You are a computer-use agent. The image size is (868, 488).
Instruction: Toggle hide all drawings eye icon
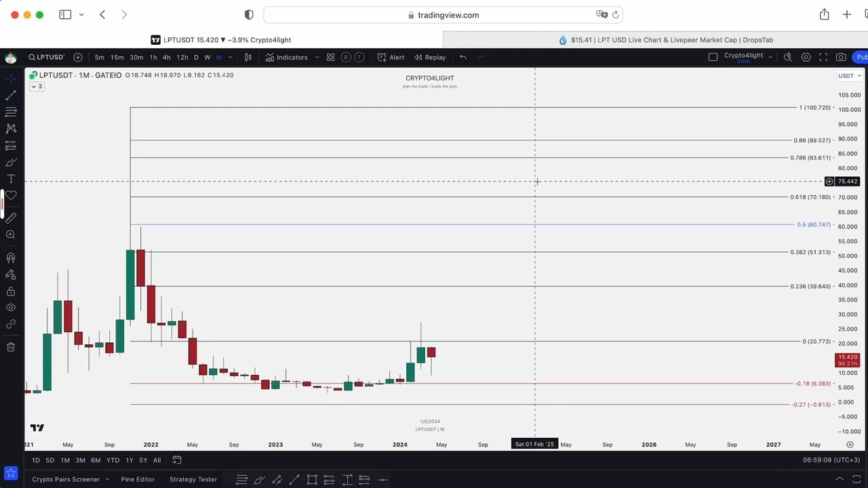pos(10,307)
